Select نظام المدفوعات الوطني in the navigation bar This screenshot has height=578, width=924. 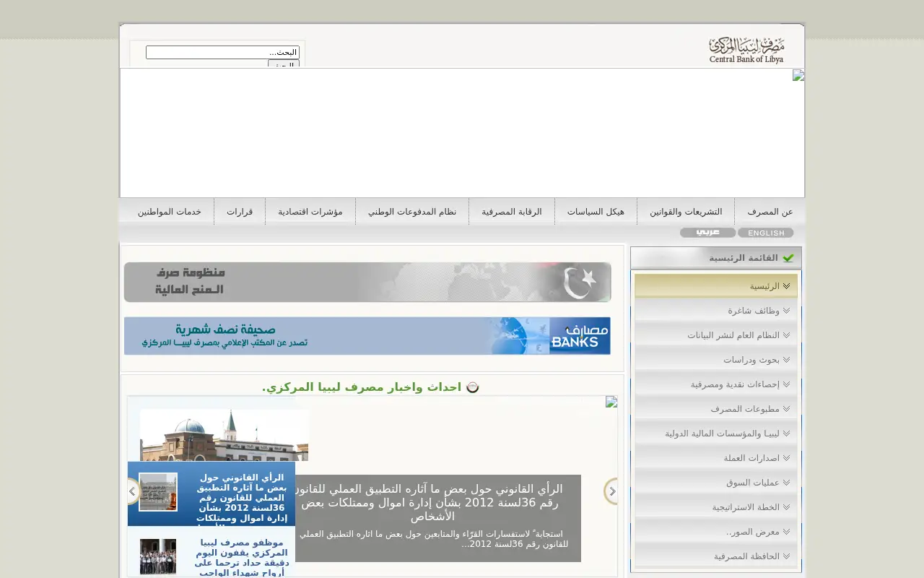point(412,212)
